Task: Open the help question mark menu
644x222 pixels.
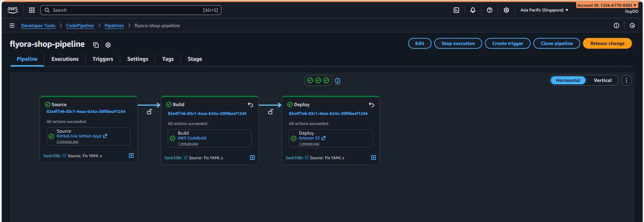Action: click(490, 10)
